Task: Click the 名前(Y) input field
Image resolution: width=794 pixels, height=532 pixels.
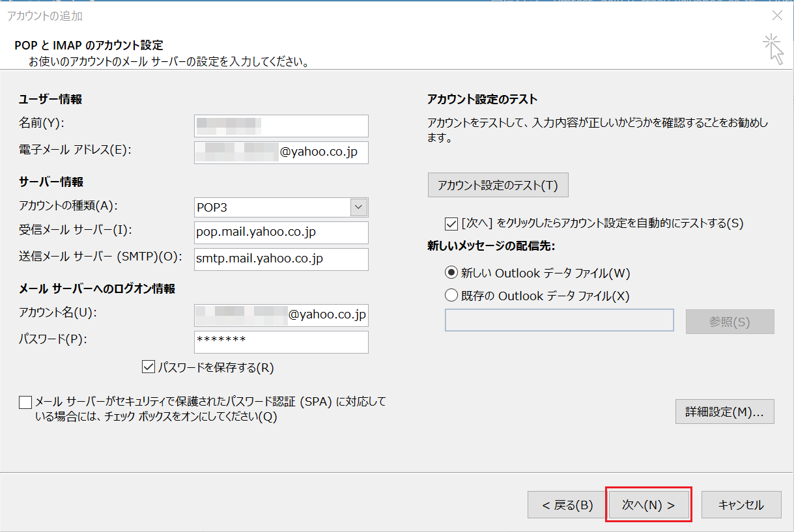Action: point(281,126)
